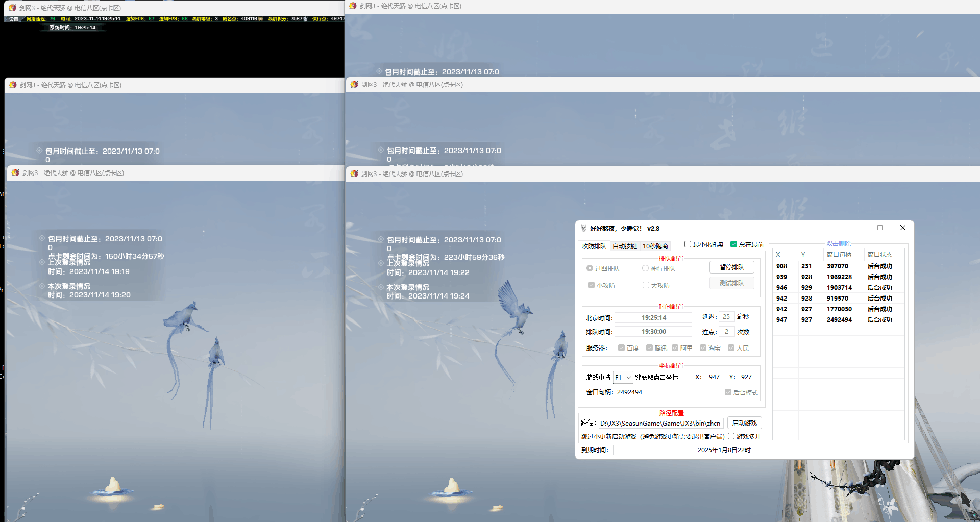Toggle off the 后台模式 checkbox

click(x=728, y=392)
